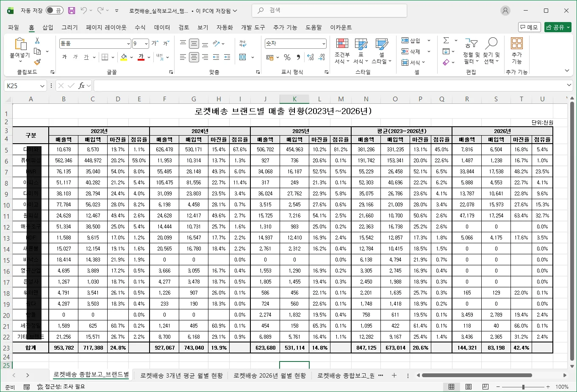Click the Undo arrow icon
The image size is (577, 392).
(84, 11)
